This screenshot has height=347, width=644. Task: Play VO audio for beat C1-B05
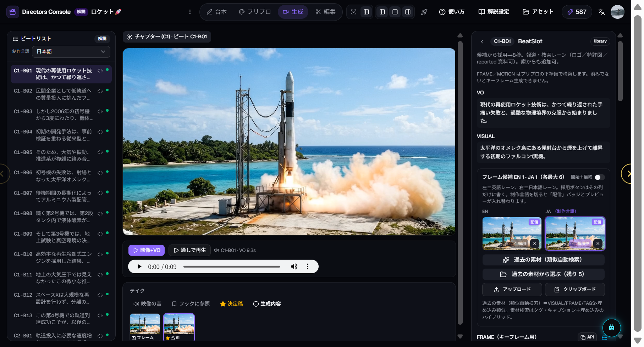point(100,152)
